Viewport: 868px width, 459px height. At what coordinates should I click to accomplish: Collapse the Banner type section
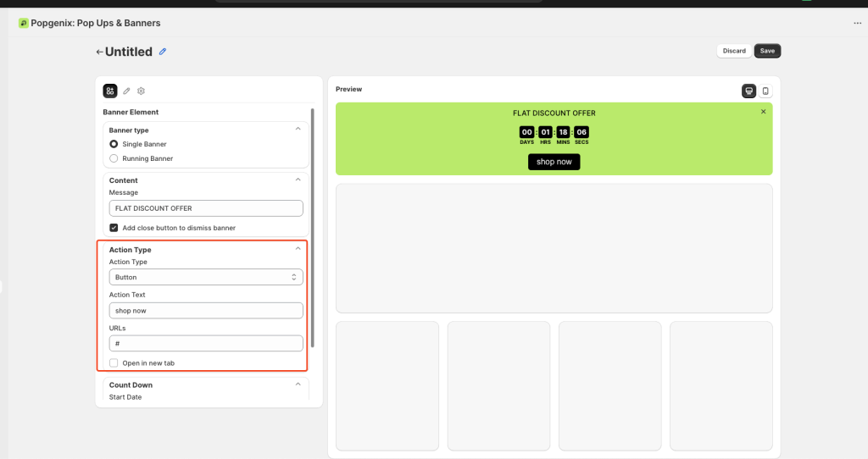[298, 129]
